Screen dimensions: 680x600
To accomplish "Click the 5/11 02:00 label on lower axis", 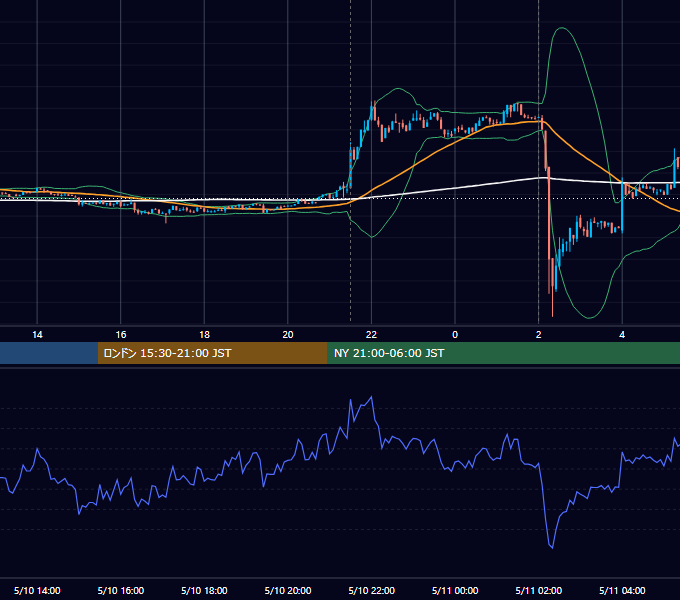I will click(539, 590).
